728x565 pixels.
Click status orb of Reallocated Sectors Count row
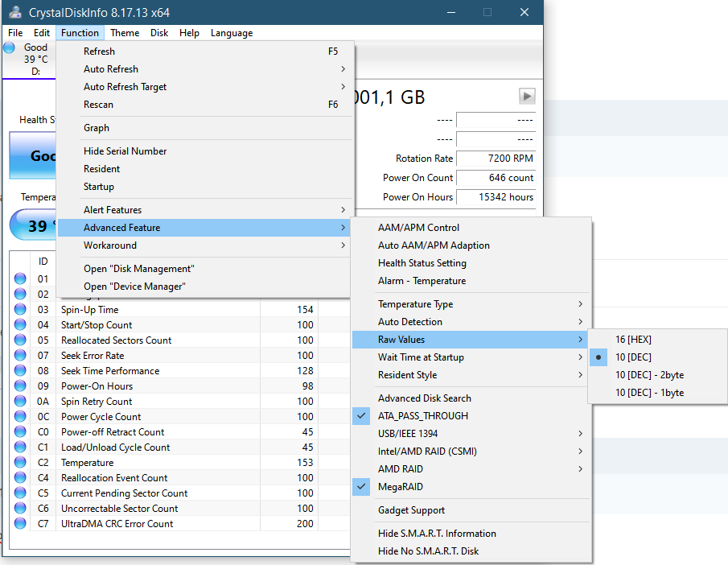tap(20, 340)
